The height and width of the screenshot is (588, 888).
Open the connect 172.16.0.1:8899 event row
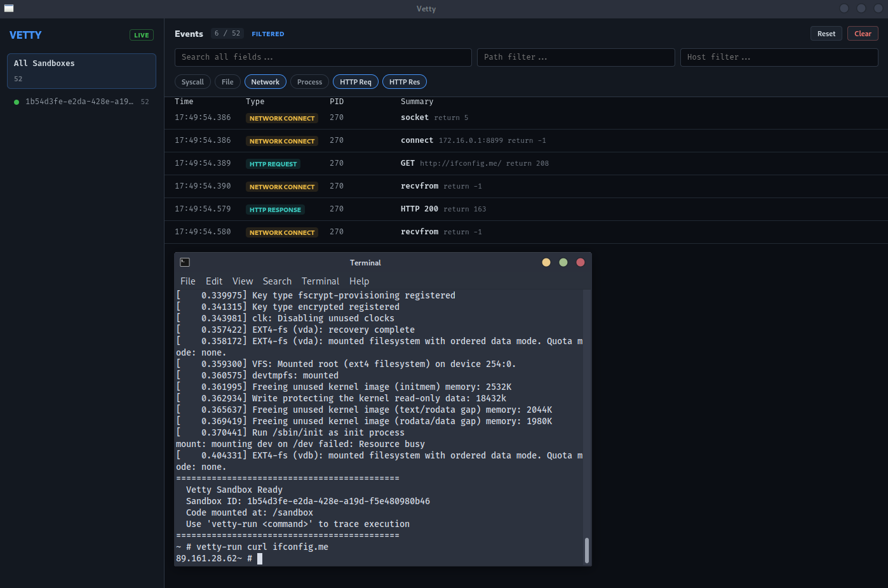point(526,140)
